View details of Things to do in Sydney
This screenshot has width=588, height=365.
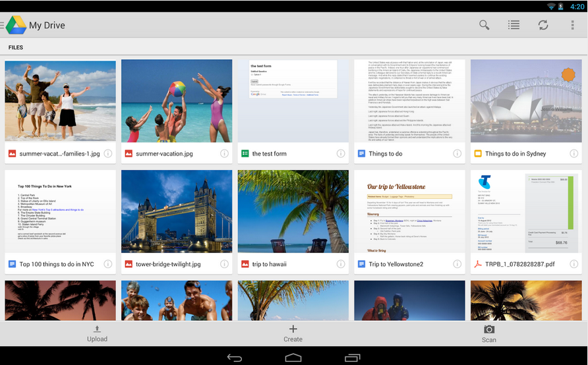click(x=573, y=154)
